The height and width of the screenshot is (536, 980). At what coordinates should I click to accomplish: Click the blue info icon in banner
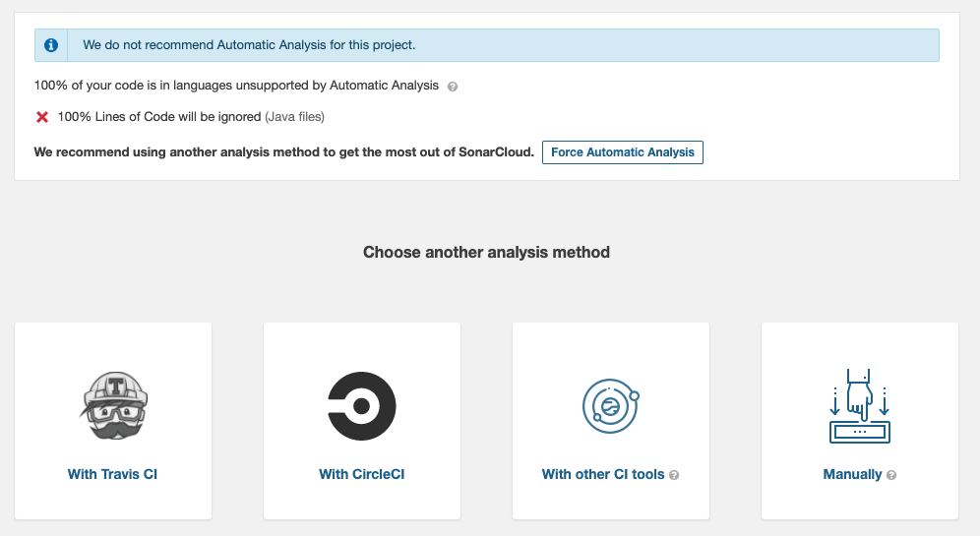[x=51, y=45]
